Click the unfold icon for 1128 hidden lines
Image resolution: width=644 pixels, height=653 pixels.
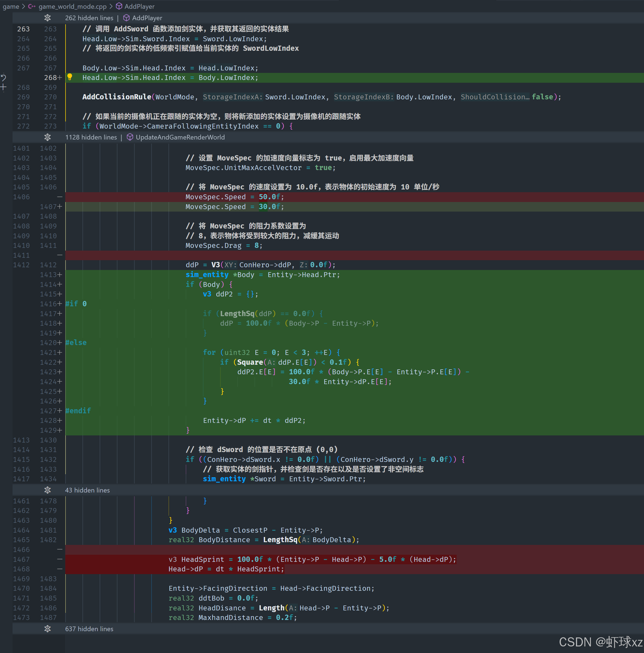47,137
